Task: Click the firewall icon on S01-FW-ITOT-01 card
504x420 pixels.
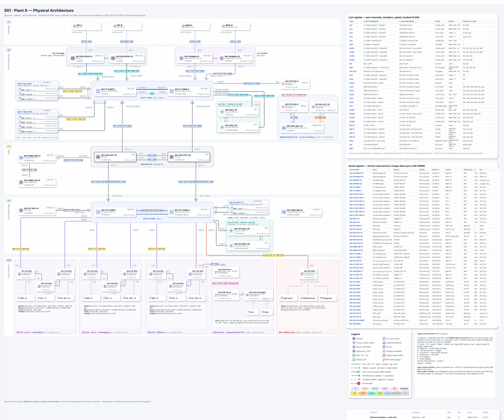Action: [98, 157]
